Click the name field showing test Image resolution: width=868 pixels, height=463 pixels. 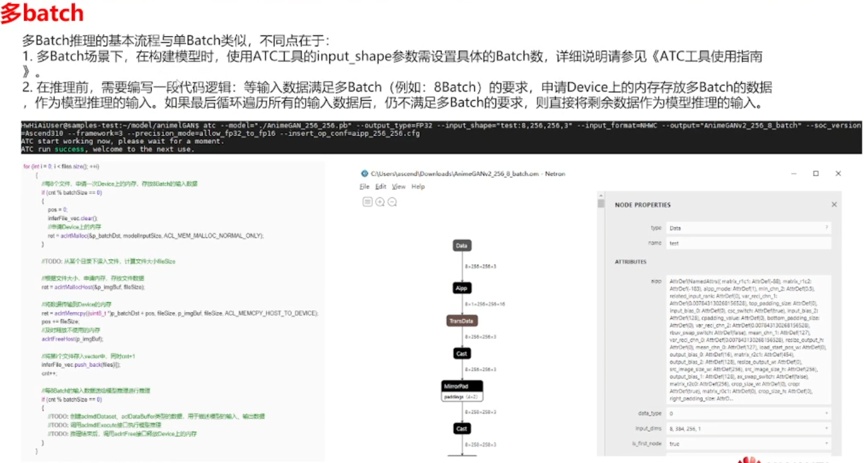coord(748,243)
